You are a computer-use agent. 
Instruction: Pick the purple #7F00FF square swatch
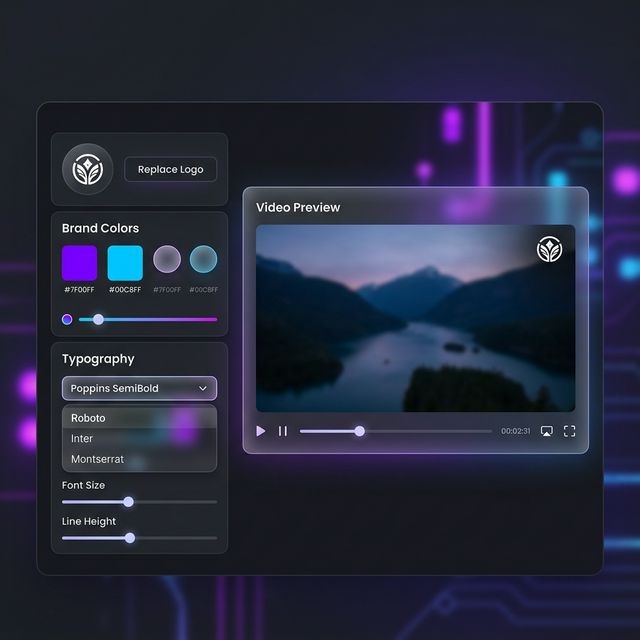click(79, 263)
